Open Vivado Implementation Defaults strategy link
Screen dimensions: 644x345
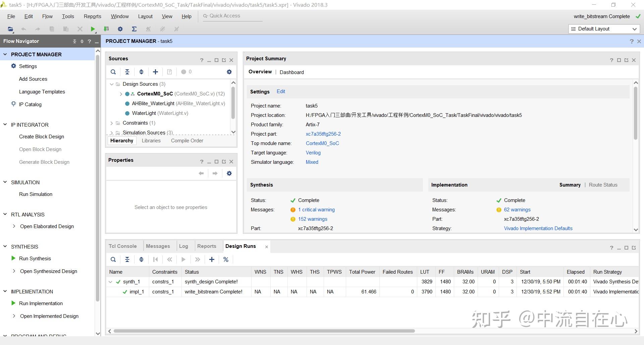[538, 228]
